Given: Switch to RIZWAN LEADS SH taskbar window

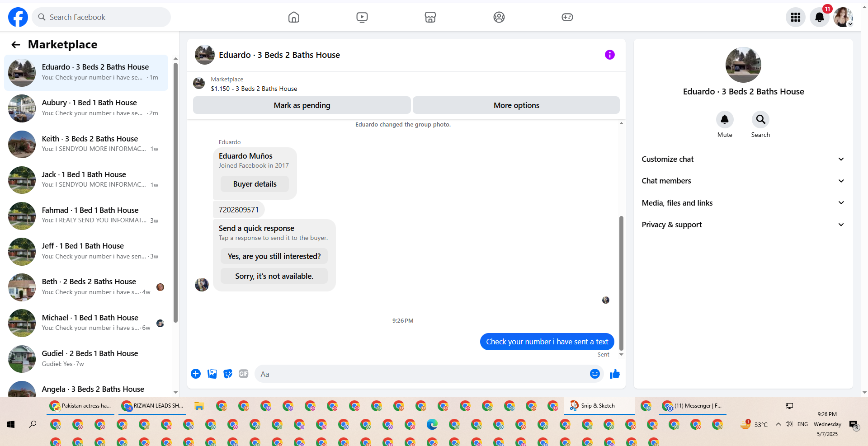Looking at the screenshot, I should point(153,406).
